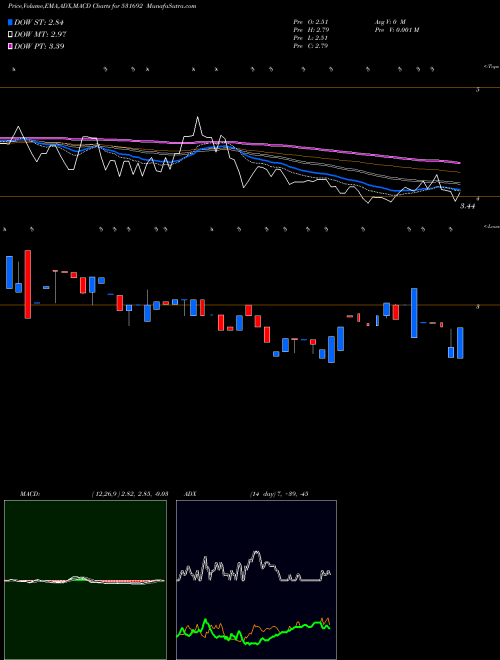Click the price line's highest peak
The width and height of the screenshot is (500, 660).
pos(197,118)
